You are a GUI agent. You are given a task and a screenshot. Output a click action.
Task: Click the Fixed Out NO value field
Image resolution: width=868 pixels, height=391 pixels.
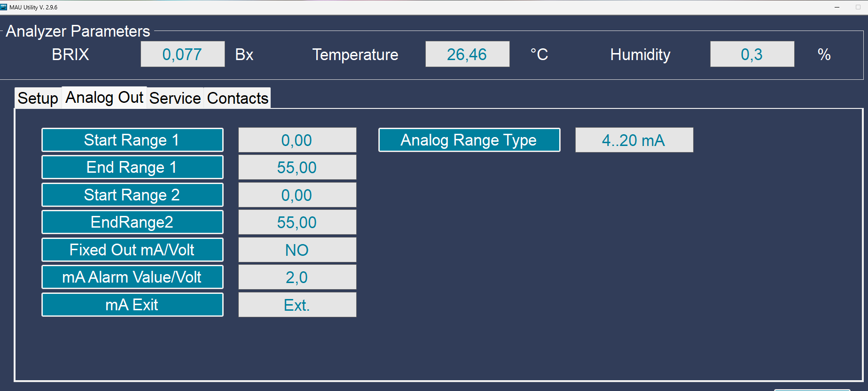point(297,250)
